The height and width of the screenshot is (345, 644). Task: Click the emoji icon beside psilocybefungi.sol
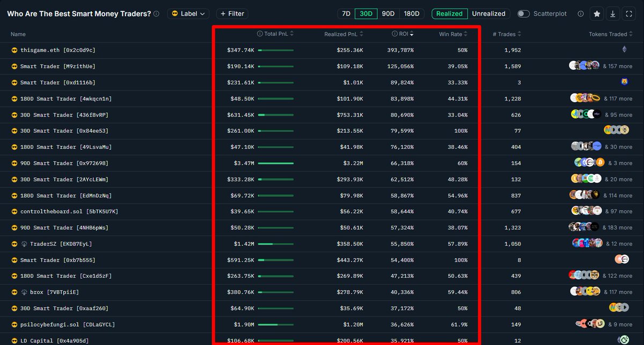[x=14, y=324]
